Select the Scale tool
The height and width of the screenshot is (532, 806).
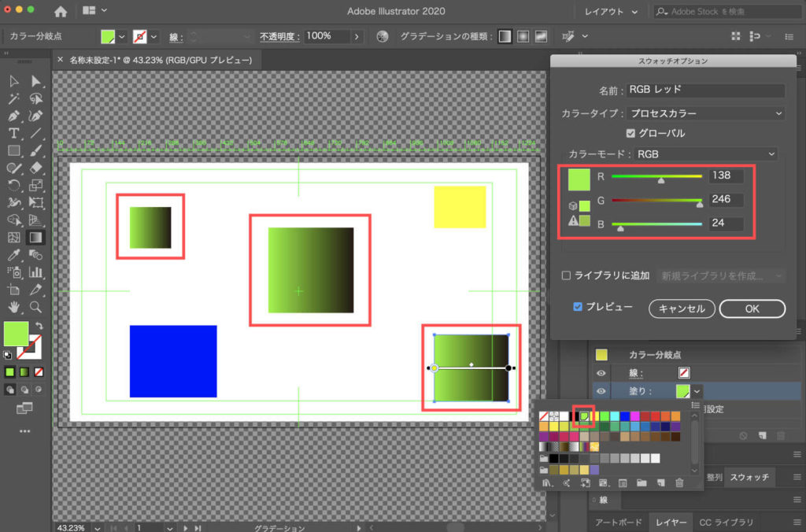click(x=36, y=186)
